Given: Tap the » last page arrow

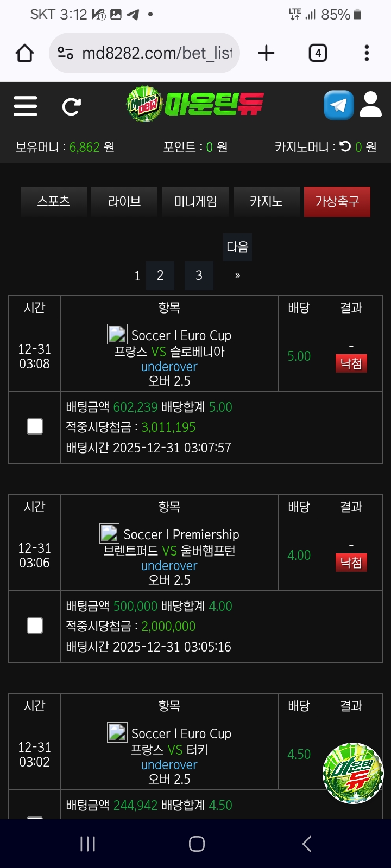Looking at the screenshot, I should tap(237, 276).
